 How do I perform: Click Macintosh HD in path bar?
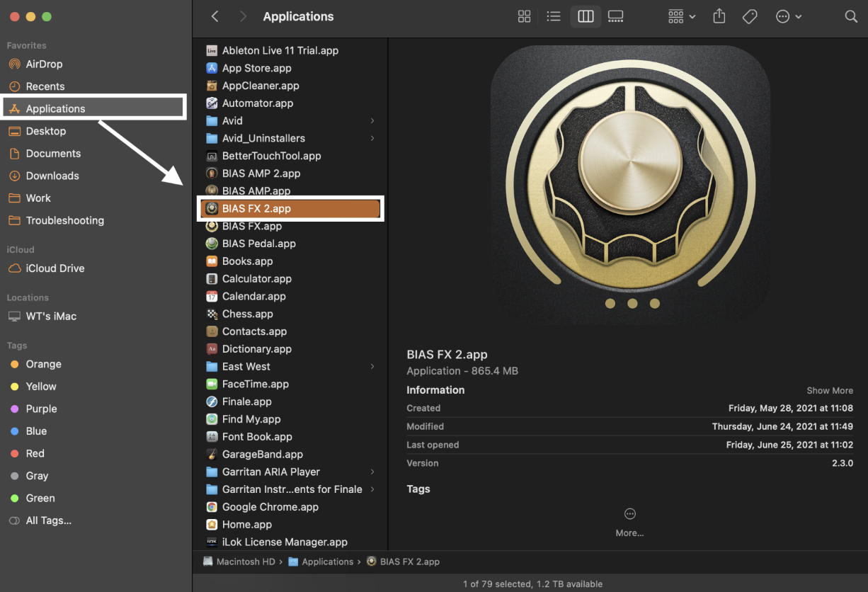click(239, 562)
